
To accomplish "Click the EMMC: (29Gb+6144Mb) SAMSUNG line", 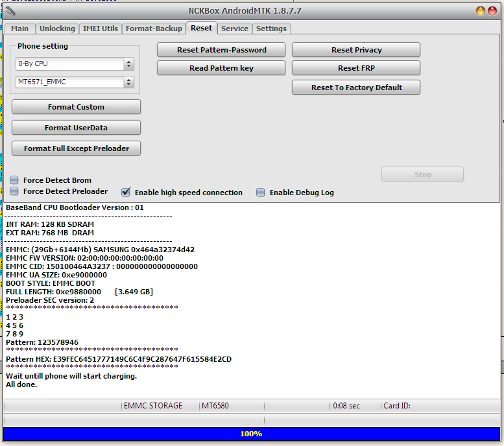I will click(x=101, y=250).
